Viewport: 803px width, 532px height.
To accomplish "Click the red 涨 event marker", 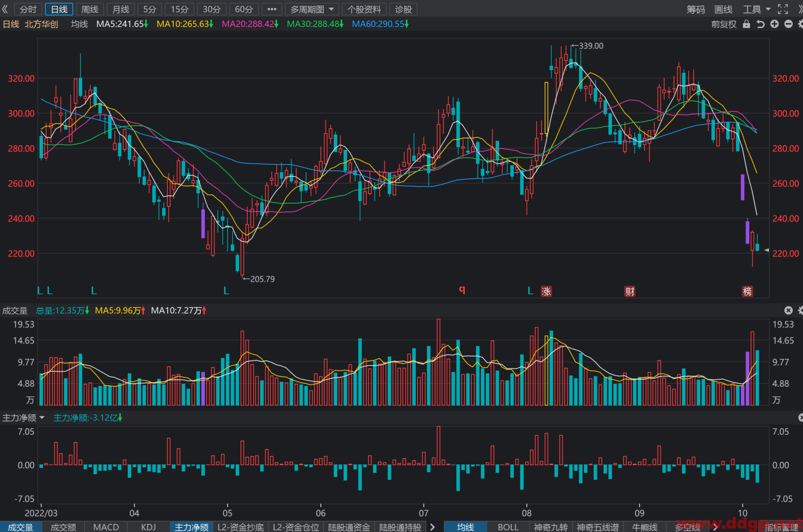I will coord(546,291).
